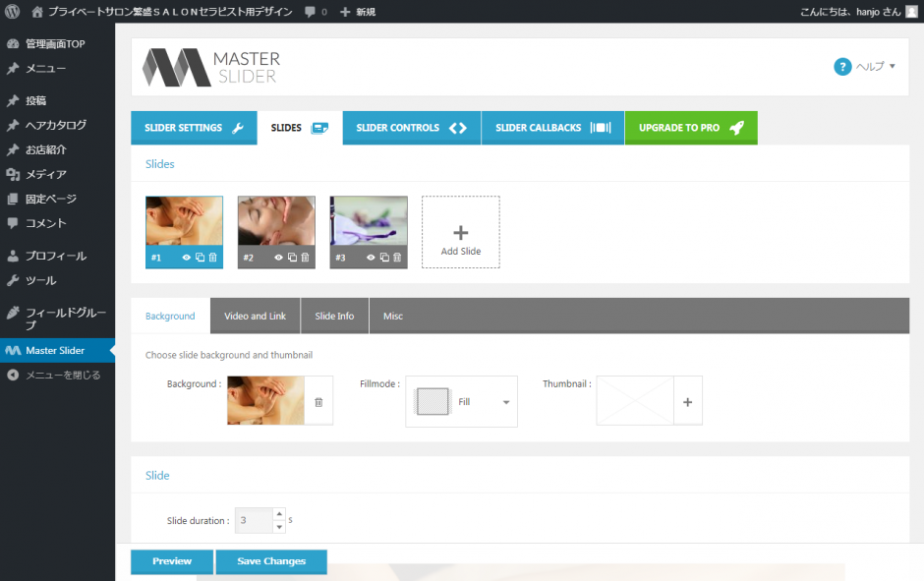Open the comments bubble in the admin bar

(316, 12)
